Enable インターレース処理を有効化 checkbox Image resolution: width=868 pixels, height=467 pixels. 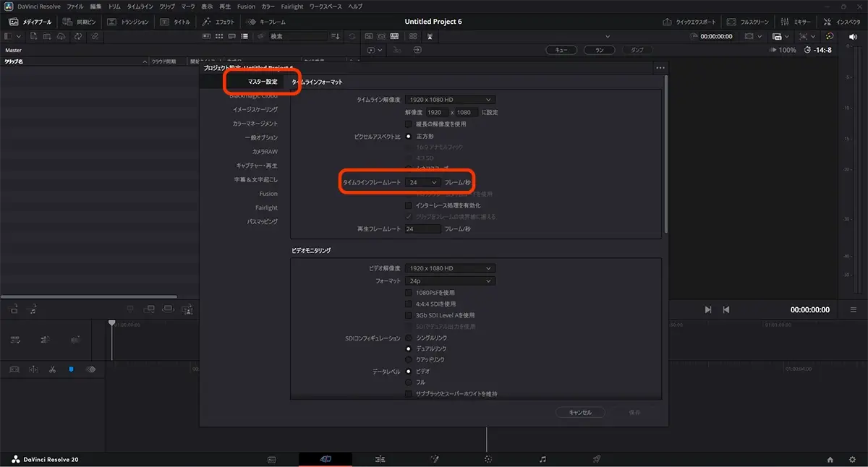pyautogui.click(x=409, y=205)
